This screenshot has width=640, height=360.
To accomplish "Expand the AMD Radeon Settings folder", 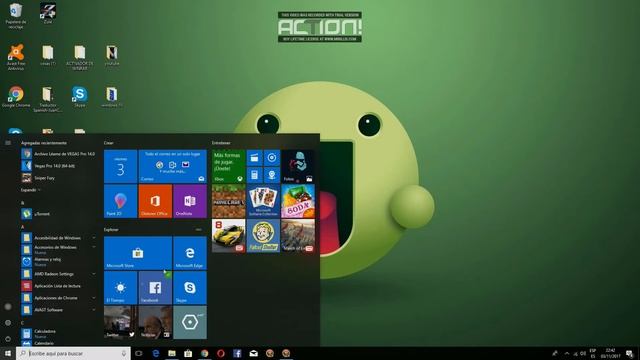I will click(x=58, y=274).
